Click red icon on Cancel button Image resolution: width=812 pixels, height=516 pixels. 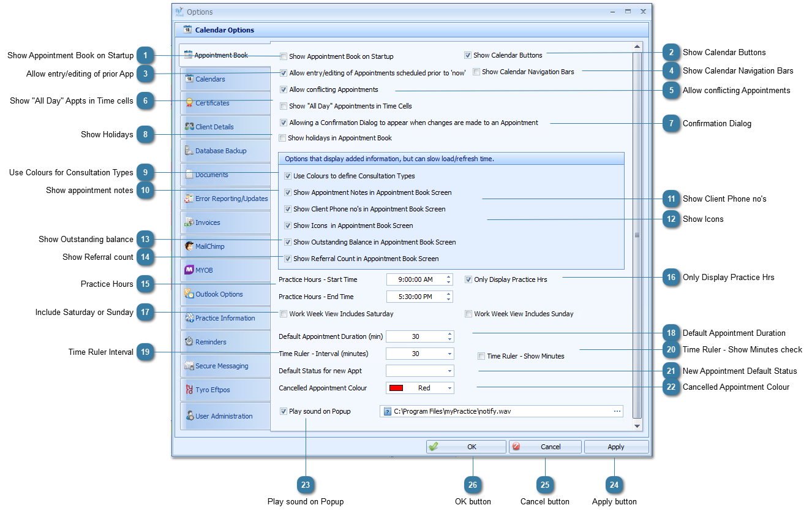[516, 447]
